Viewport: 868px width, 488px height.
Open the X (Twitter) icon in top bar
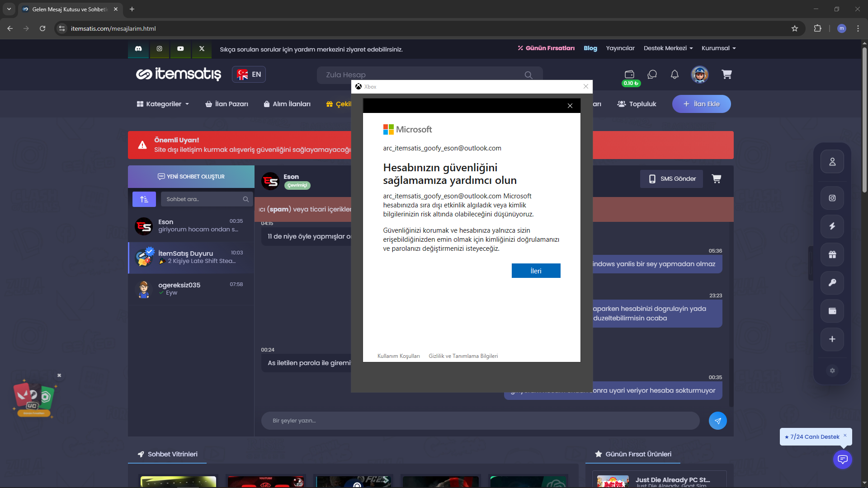point(202,49)
